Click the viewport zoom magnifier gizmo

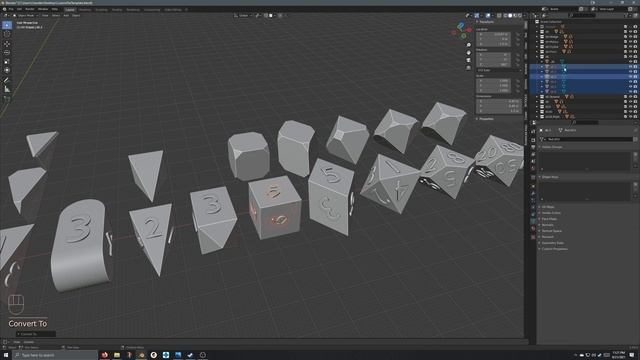469,45
